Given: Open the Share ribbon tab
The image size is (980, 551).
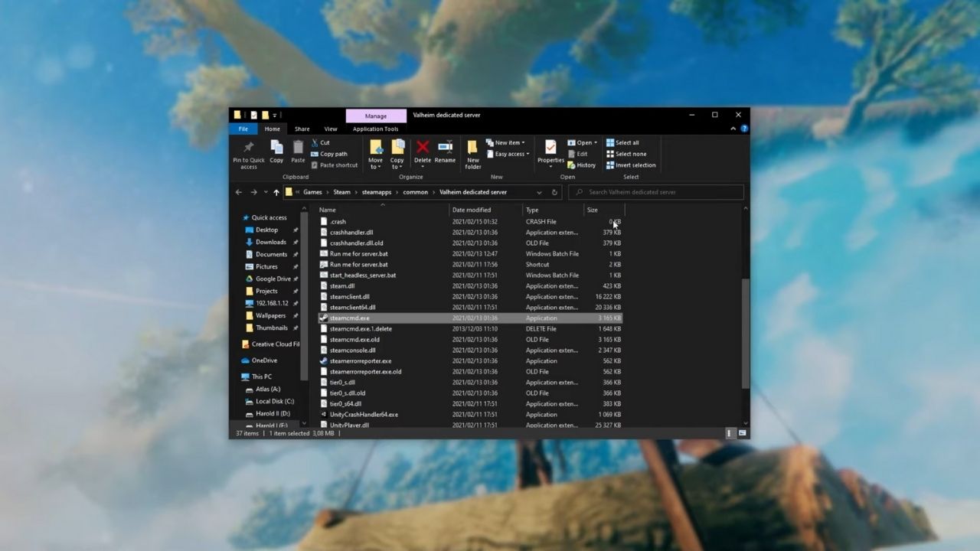Looking at the screenshot, I should coord(302,129).
